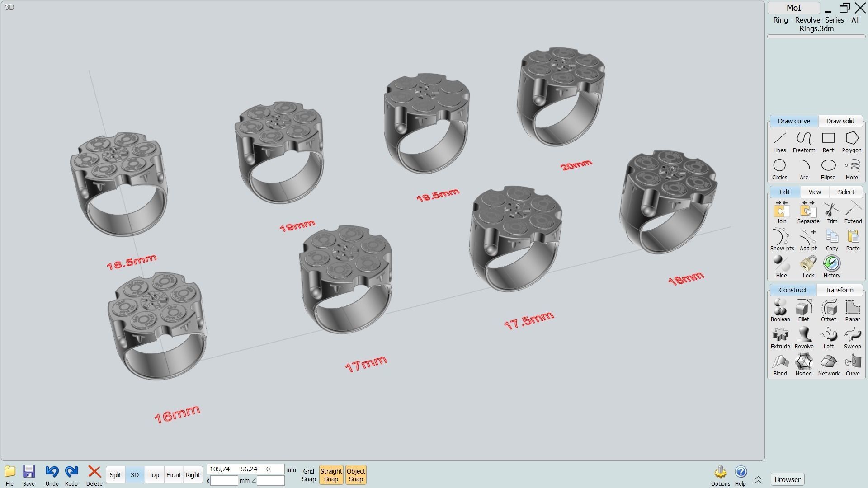Viewport: 868px width, 488px height.
Task: Choose the Extend tool
Action: coord(853,213)
